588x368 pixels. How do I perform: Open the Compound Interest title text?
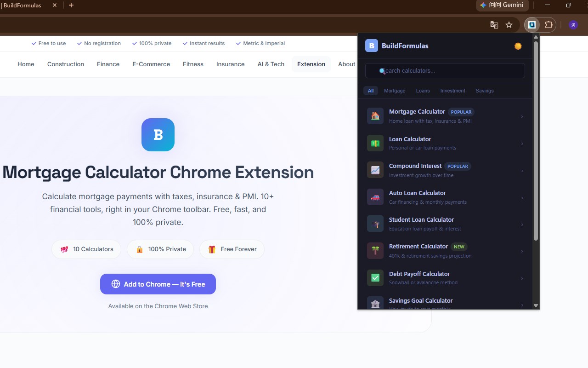pos(415,166)
